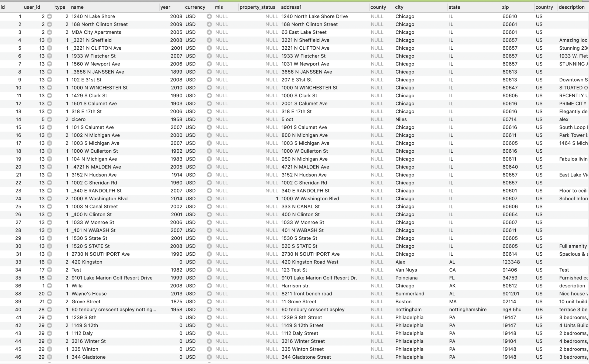Select the Poinciana city cell
Image resolution: width=589 pixels, height=364 pixels.
pos(406,278)
